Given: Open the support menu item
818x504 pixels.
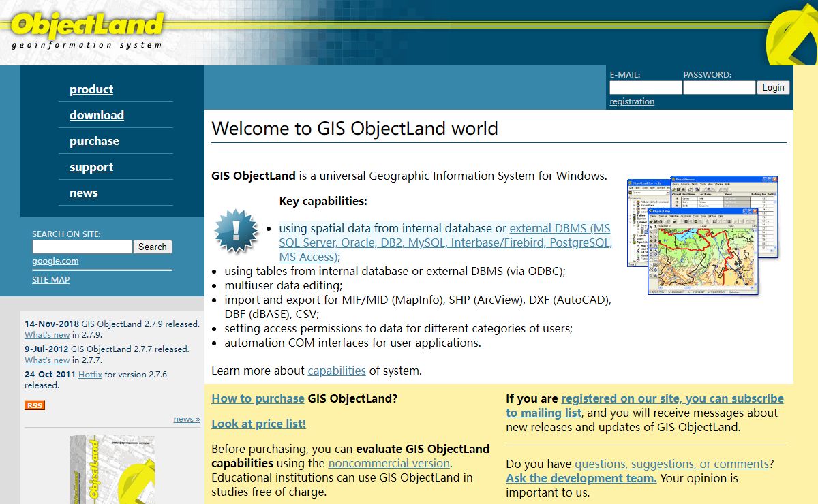Looking at the screenshot, I should pyautogui.click(x=91, y=167).
